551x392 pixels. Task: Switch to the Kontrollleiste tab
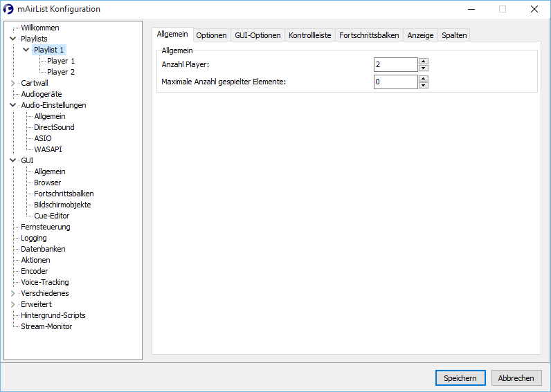point(310,35)
